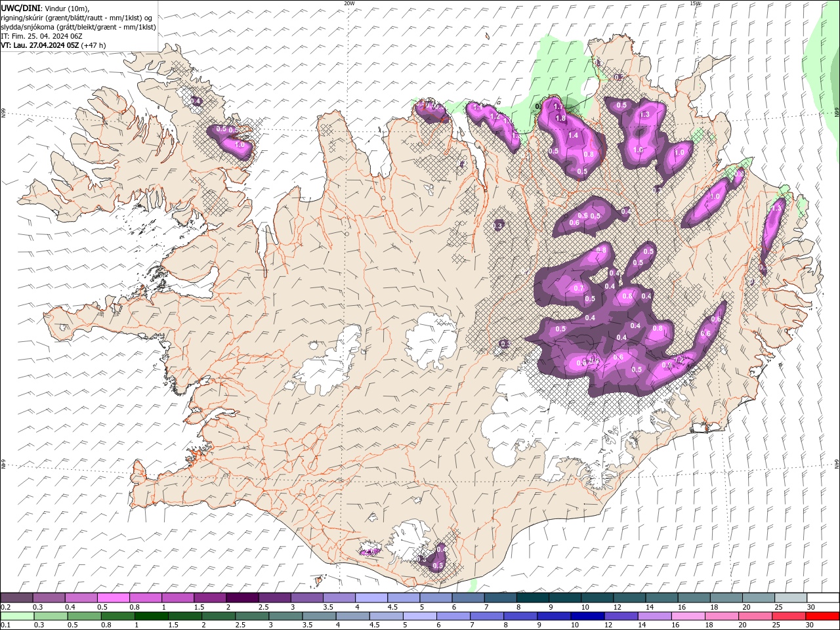Select the light lavender 4–4.5 snow legend swatch
The width and height of the screenshot is (840, 630).
click(371, 598)
